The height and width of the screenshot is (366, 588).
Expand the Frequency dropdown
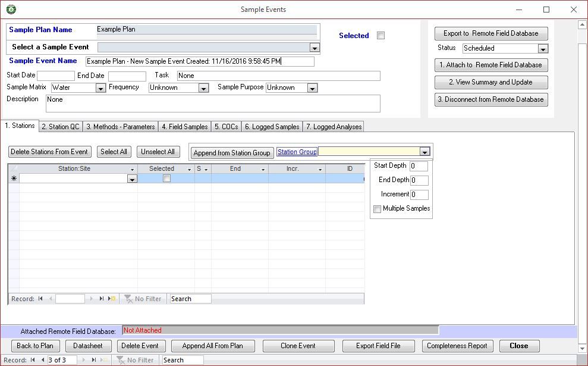[203, 88]
